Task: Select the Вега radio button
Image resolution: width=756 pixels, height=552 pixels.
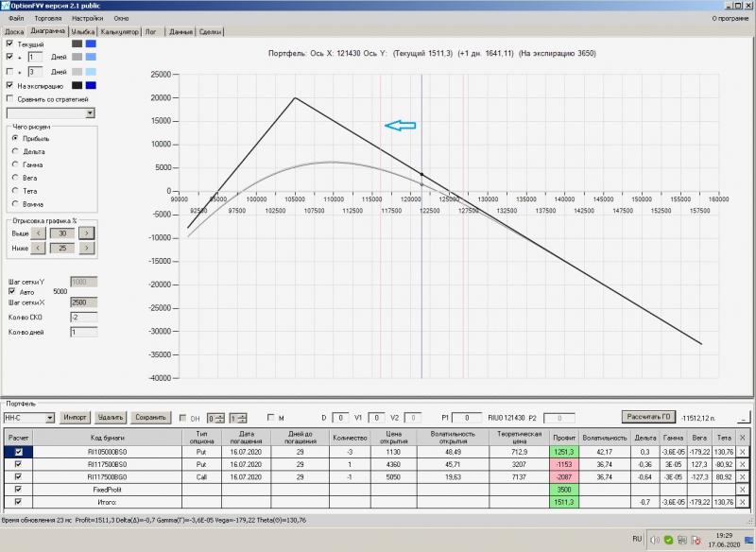Action: click(x=15, y=178)
